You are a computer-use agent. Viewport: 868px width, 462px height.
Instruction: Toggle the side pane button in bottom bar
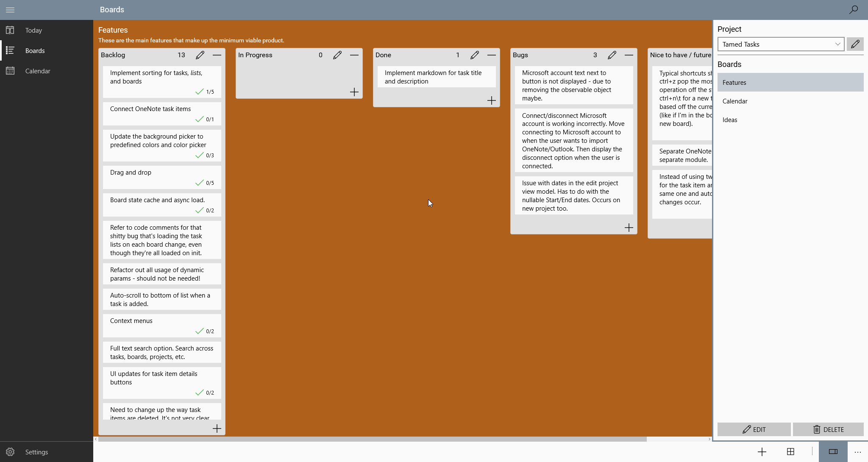(833, 452)
